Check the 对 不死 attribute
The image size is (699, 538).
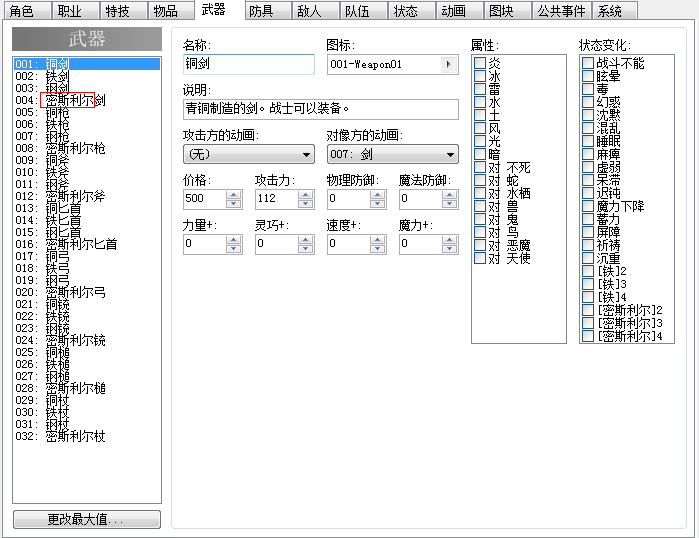(x=480, y=167)
